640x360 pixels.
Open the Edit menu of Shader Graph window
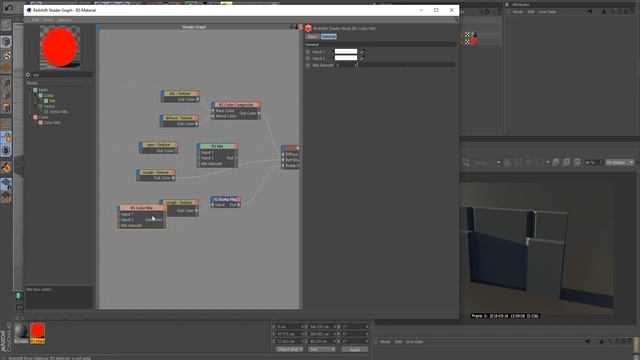click(36, 20)
